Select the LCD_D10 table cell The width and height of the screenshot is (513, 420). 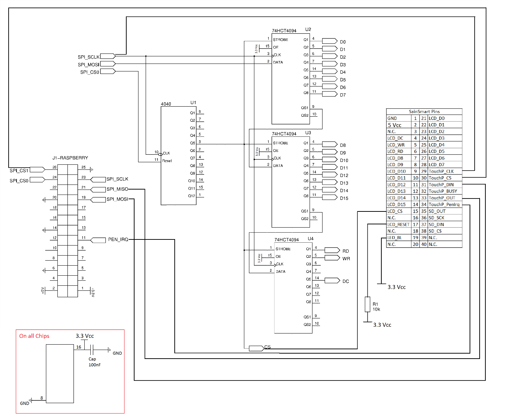click(399, 172)
